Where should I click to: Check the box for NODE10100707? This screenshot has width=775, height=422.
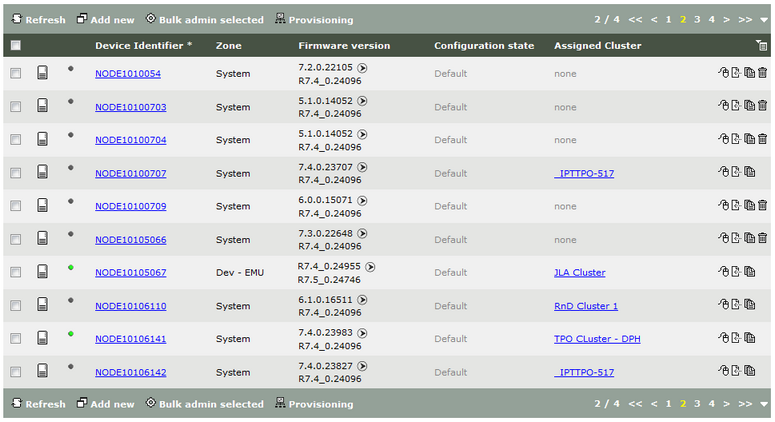coord(16,173)
